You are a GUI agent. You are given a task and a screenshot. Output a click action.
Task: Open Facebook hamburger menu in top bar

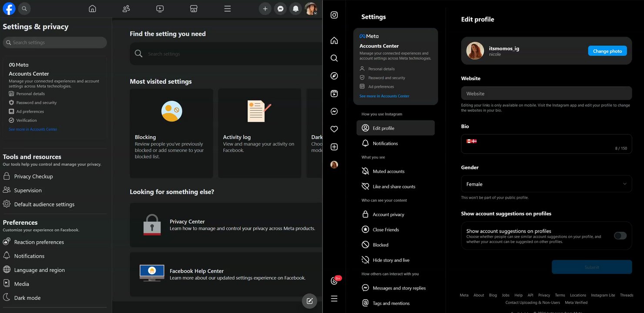227,9
